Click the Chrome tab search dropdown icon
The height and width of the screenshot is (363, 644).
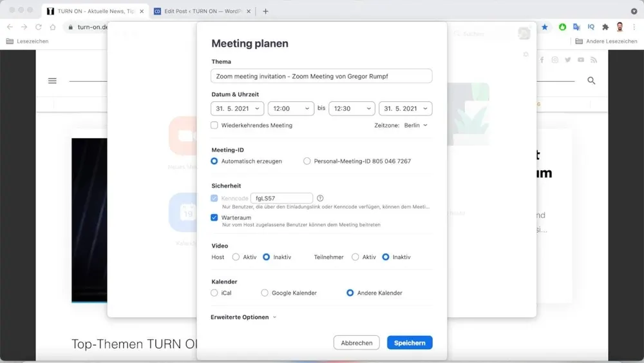point(634,12)
